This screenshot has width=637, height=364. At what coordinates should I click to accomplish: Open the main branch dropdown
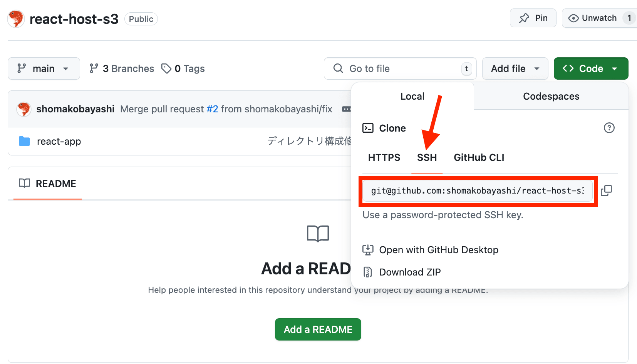(44, 68)
